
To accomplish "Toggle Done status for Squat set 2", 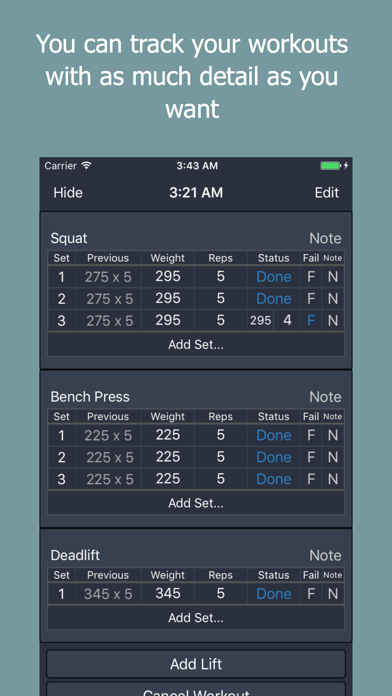I will click(274, 299).
